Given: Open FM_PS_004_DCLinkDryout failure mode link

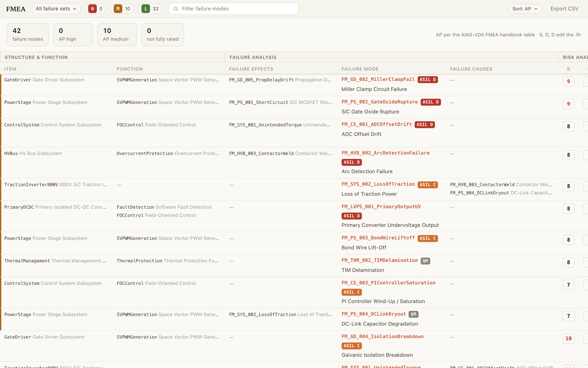Looking at the screenshot, I should click(374, 314).
